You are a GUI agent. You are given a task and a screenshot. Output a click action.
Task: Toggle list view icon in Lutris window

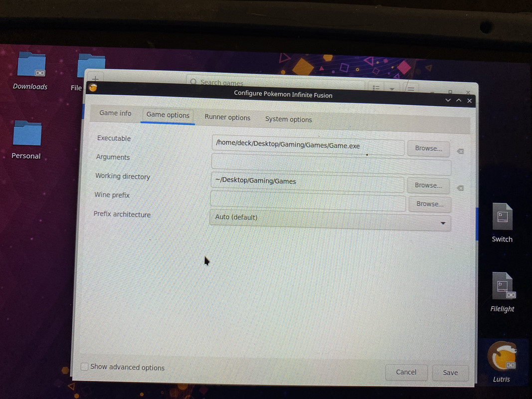coord(375,88)
